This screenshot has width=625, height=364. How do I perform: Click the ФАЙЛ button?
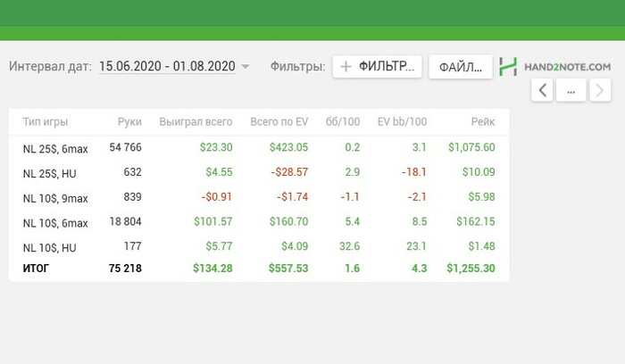(460, 67)
